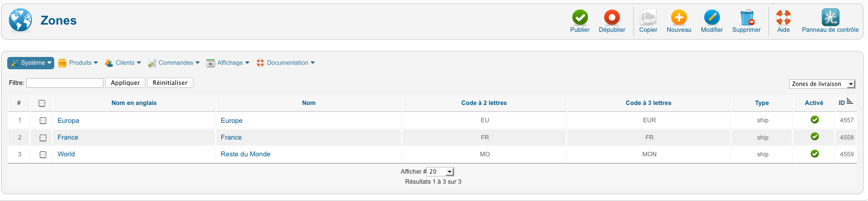Check the checkbox for Europa row

(43, 121)
